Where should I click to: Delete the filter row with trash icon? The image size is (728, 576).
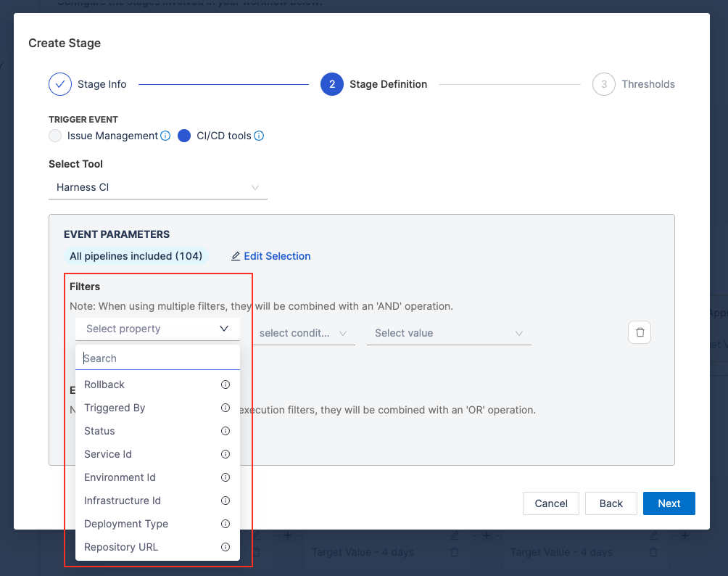(x=640, y=332)
